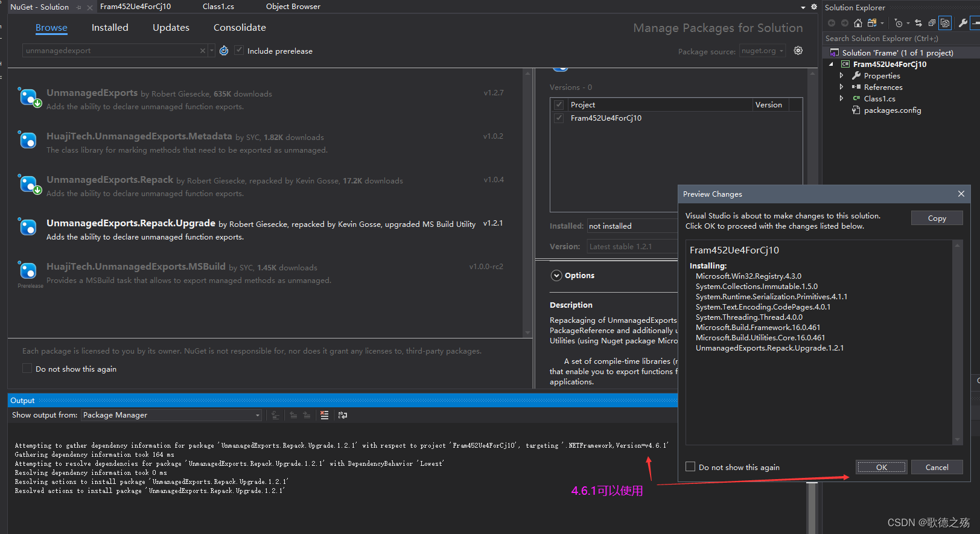
Task: Open Pending Changes Filter clock icon
Action: click(899, 23)
